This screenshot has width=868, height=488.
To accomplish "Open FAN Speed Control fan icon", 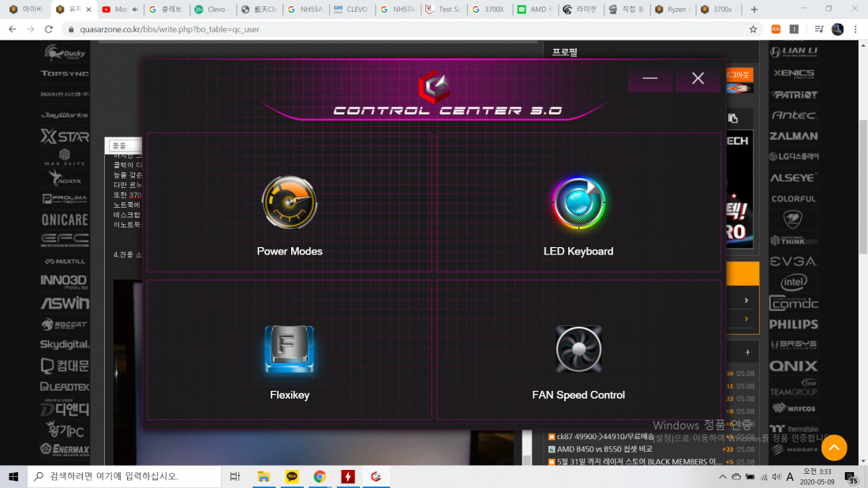I will pyautogui.click(x=578, y=349).
